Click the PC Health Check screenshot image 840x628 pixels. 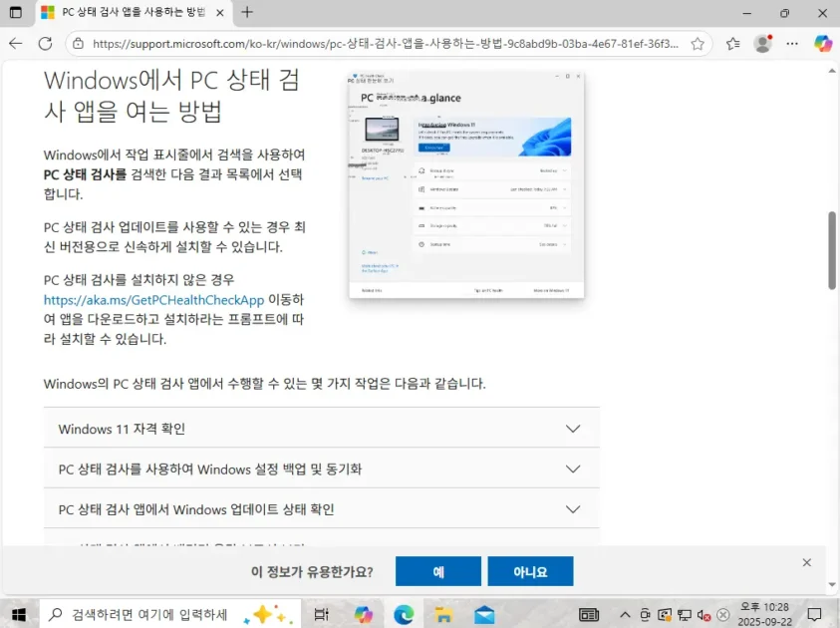tap(466, 185)
